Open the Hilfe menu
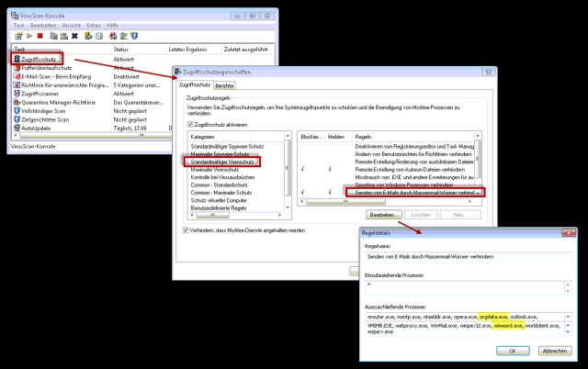This screenshot has height=369, width=588. pyautogui.click(x=112, y=26)
